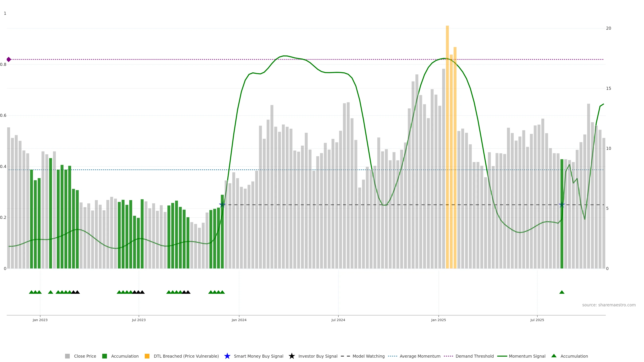Screen dimensions: 644x362
Task: Click the orange DTL Breached legend swatch
Action: (147, 356)
